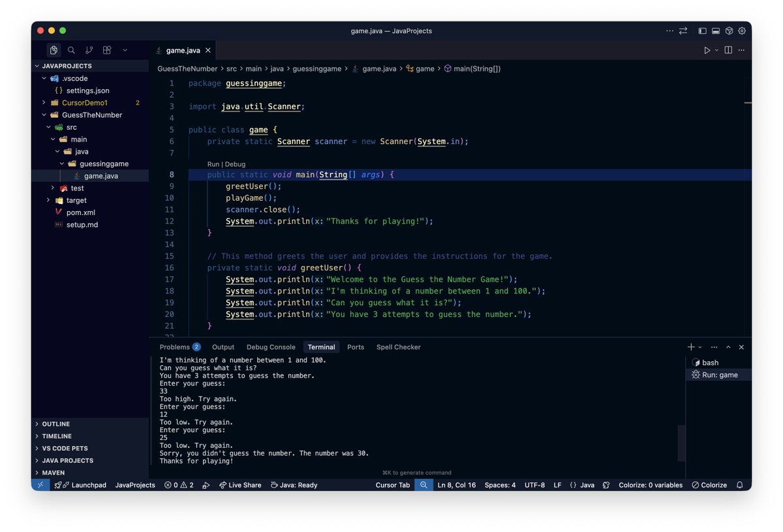Click Java: Ready status item

point(294,485)
